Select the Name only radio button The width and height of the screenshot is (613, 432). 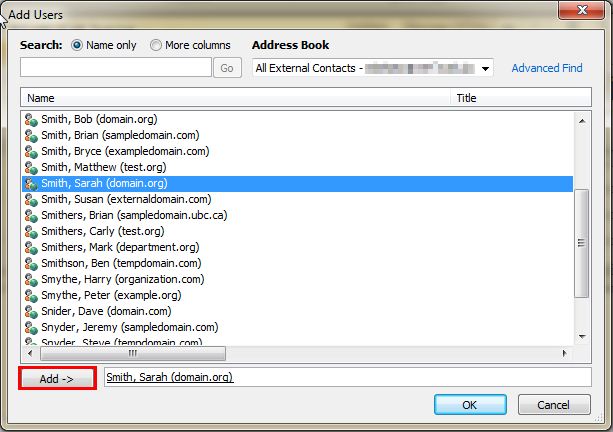tap(77, 45)
